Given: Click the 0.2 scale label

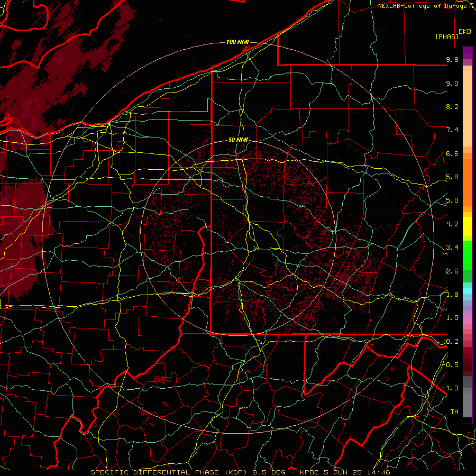Looking at the screenshot, I should pos(452,342).
